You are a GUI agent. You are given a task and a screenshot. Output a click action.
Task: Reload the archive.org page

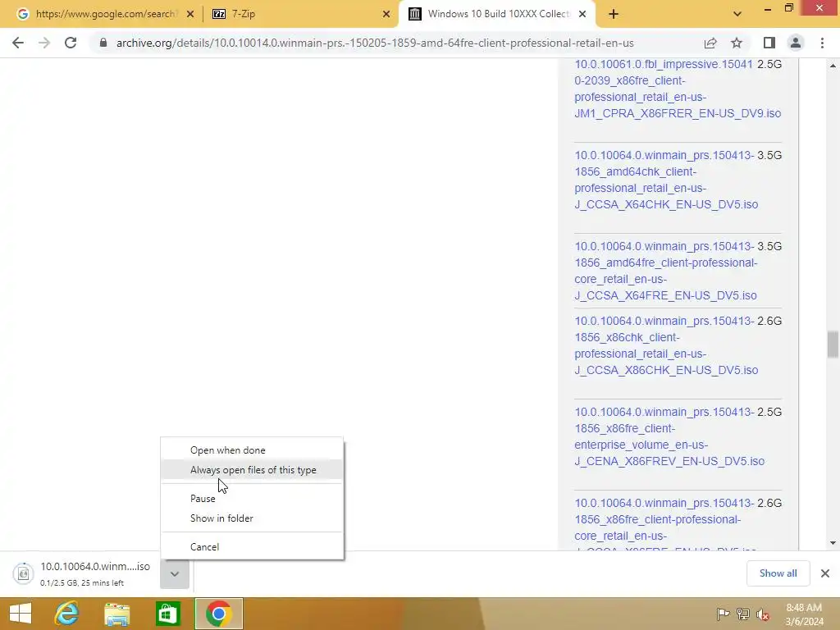[71, 43]
